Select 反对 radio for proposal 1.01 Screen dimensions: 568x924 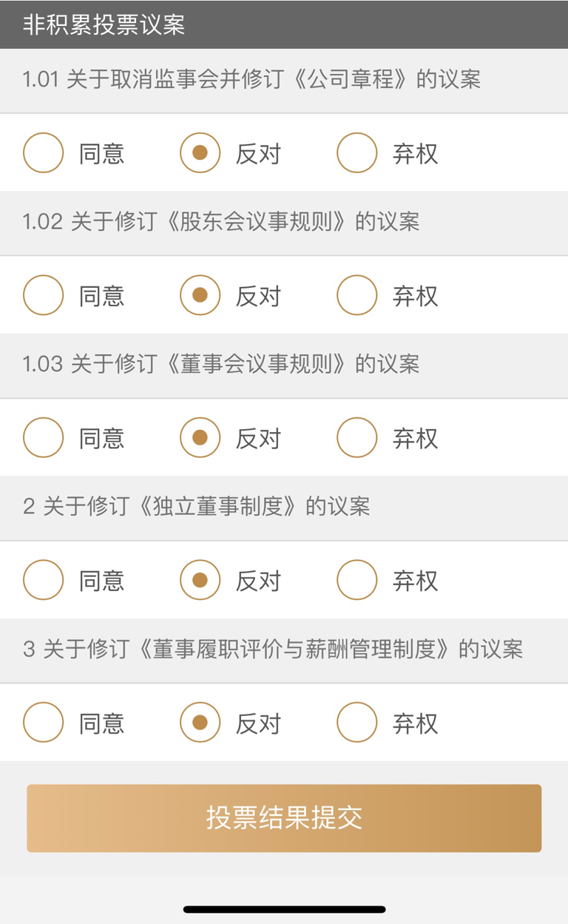pyautogui.click(x=200, y=153)
